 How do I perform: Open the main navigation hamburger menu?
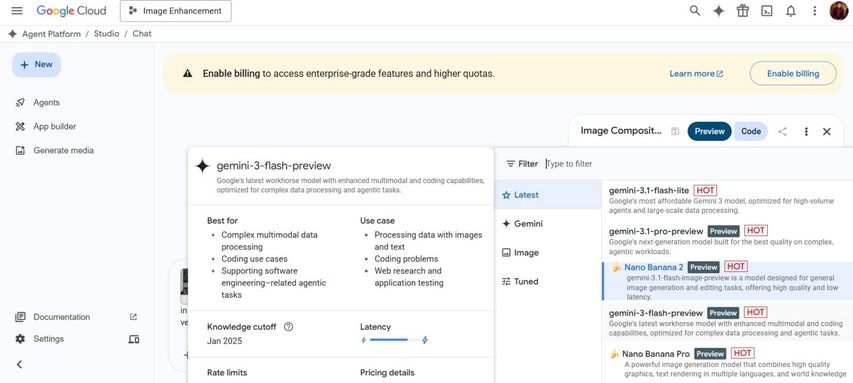[17, 11]
